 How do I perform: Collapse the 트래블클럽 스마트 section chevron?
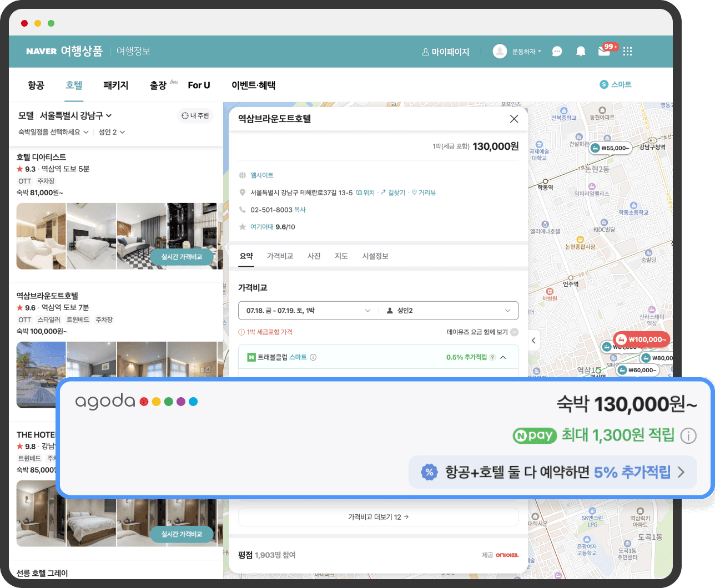click(x=503, y=357)
